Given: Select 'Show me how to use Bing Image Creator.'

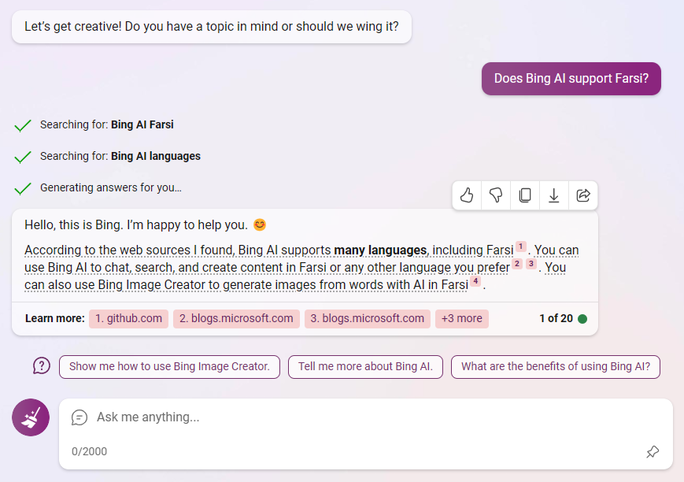Looking at the screenshot, I should click(169, 366).
